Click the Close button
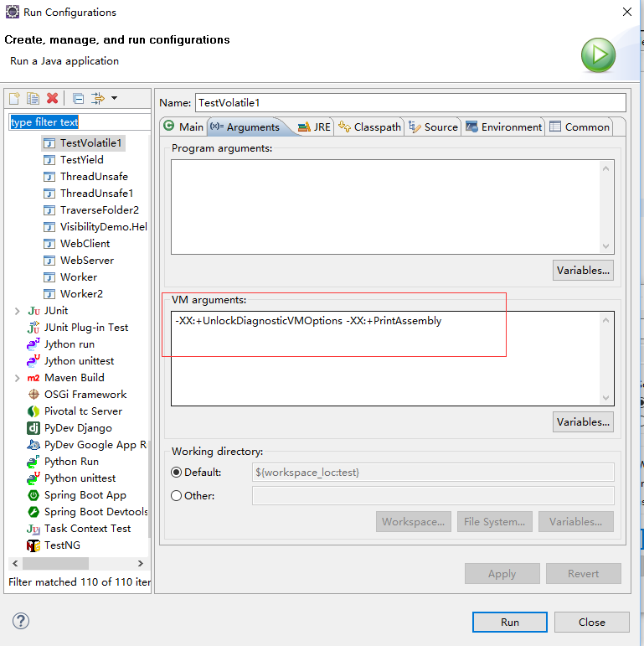The height and width of the screenshot is (646, 644). click(x=592, y=622)
